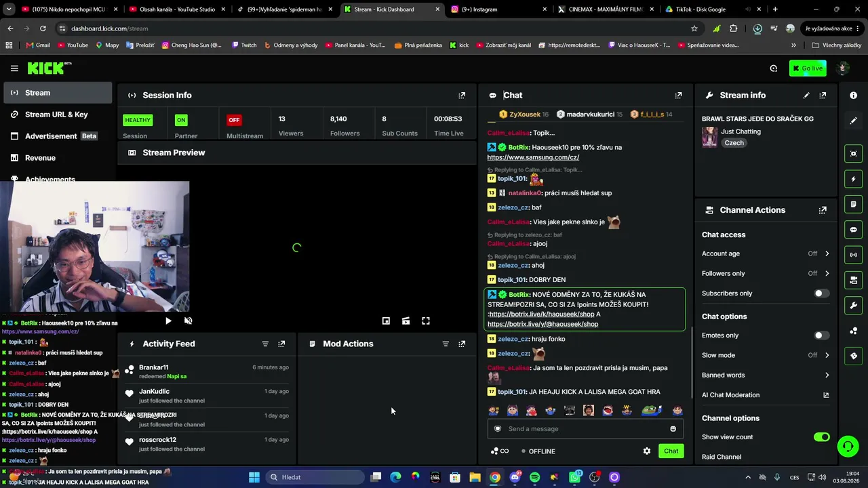Open Stream URL & Key page
Screen dimensions: 868x488
tap(58, 115)
